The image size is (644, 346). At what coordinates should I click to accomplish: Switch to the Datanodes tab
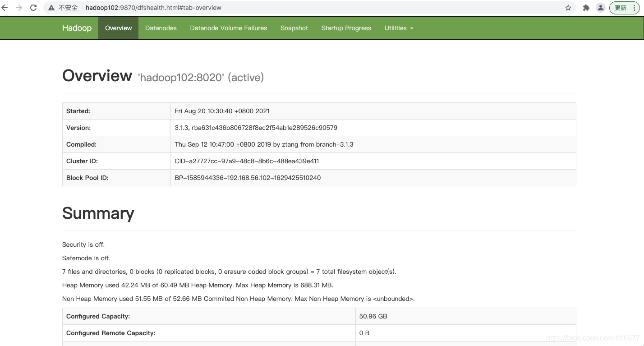(x=161, y=28)
